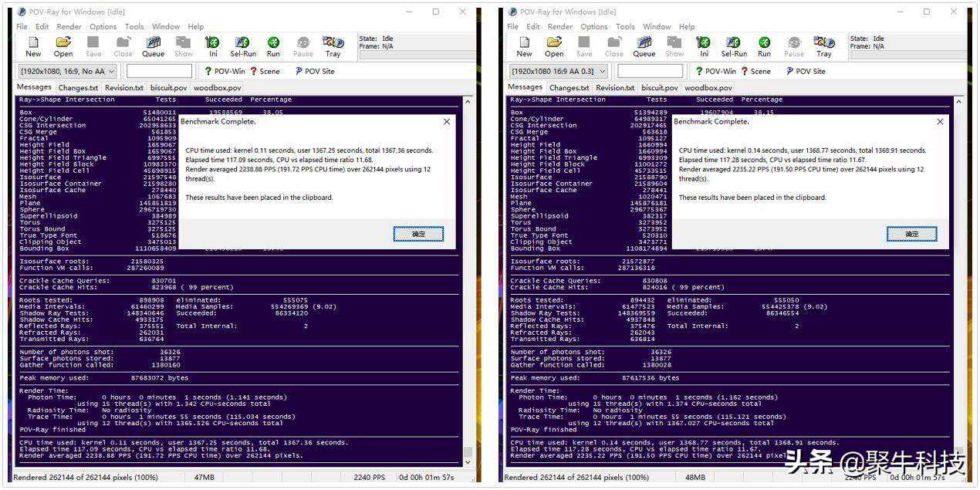
Task: Open the render Queue in left window
Action: point(153,46)
